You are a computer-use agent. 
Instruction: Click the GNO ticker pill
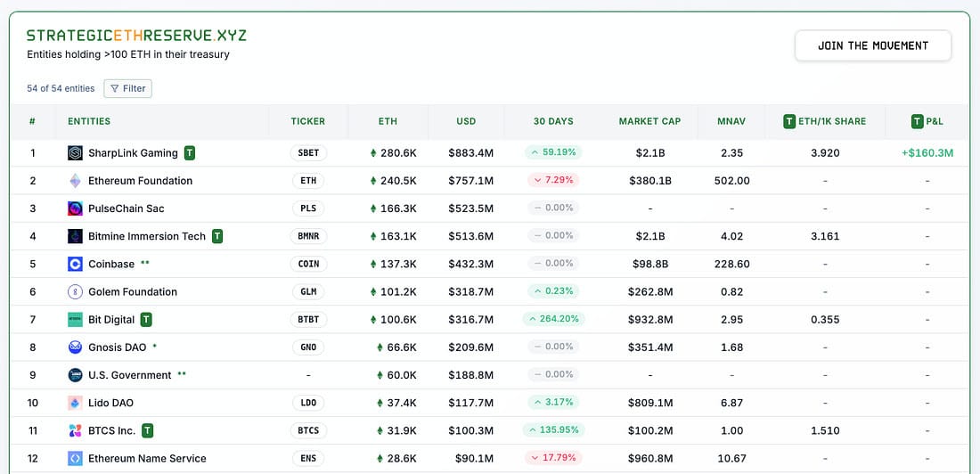(308, 347)
